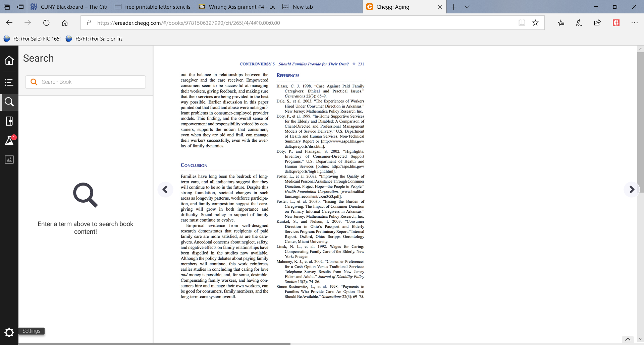The height and width of the screenshot is (345, 644).
Task: Click tabs you've set aside icon
Action: [7, 7]
